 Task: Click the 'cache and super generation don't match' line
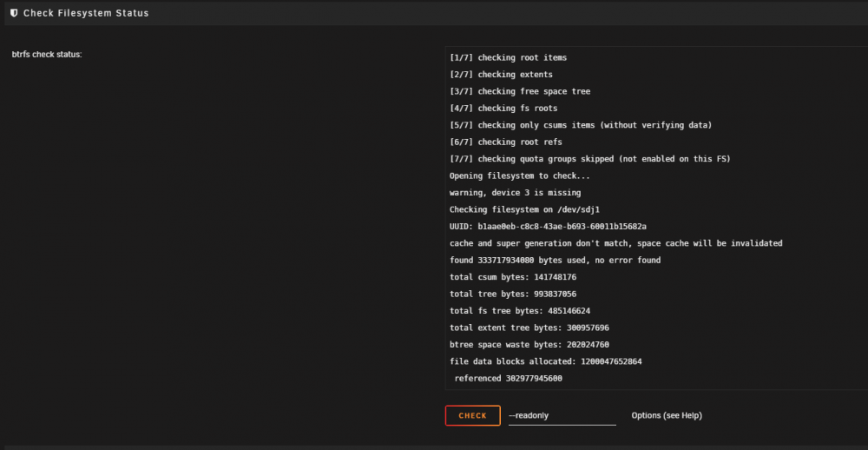pyautogui.click(x=615, y=243)
